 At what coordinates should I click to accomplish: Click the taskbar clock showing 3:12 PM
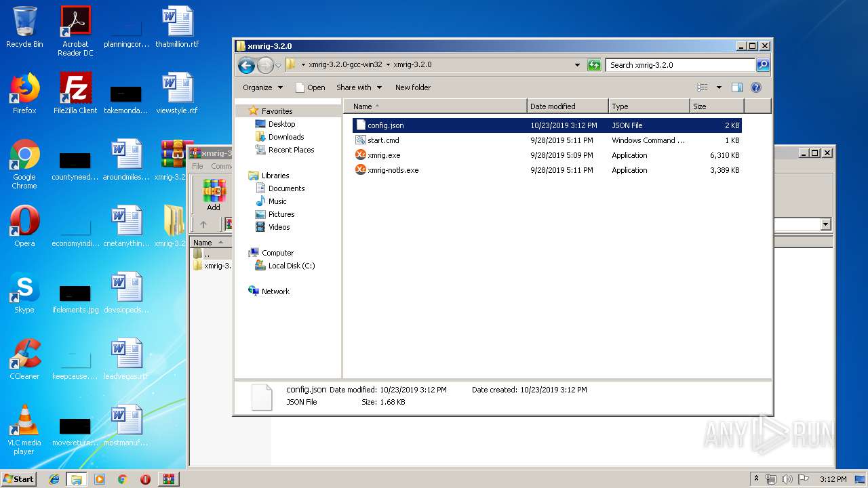pos(833,479)
